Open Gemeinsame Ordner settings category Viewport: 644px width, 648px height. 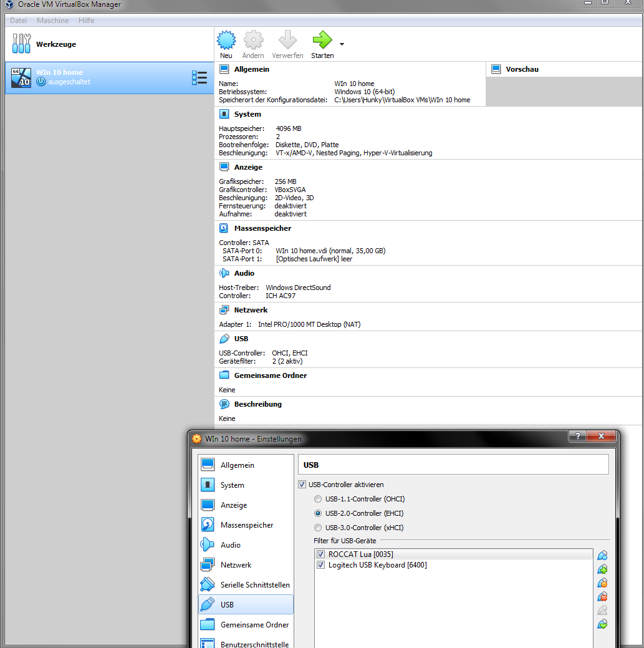(246, 624)
